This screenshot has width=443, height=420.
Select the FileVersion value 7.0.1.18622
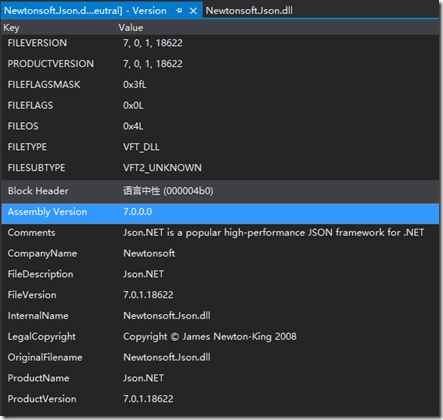148,295
